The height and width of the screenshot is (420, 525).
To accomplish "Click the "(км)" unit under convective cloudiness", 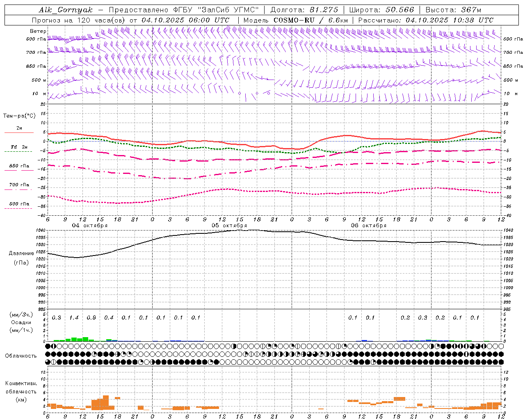I will pos(21,399).
